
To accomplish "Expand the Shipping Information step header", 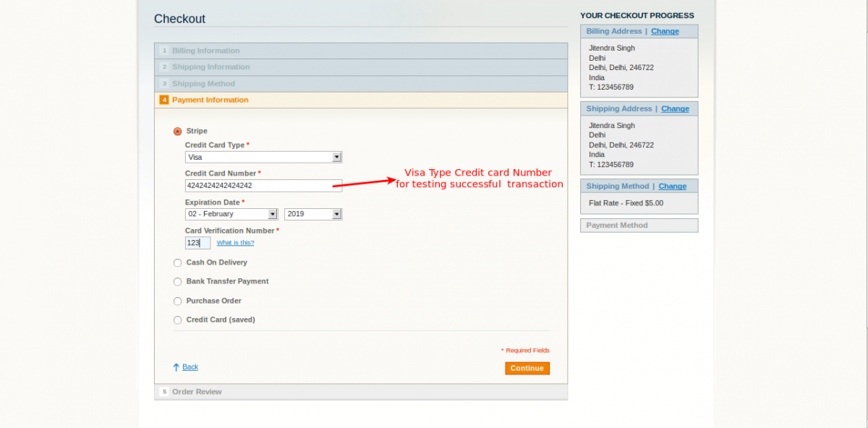I will click(x=210, y=67).
